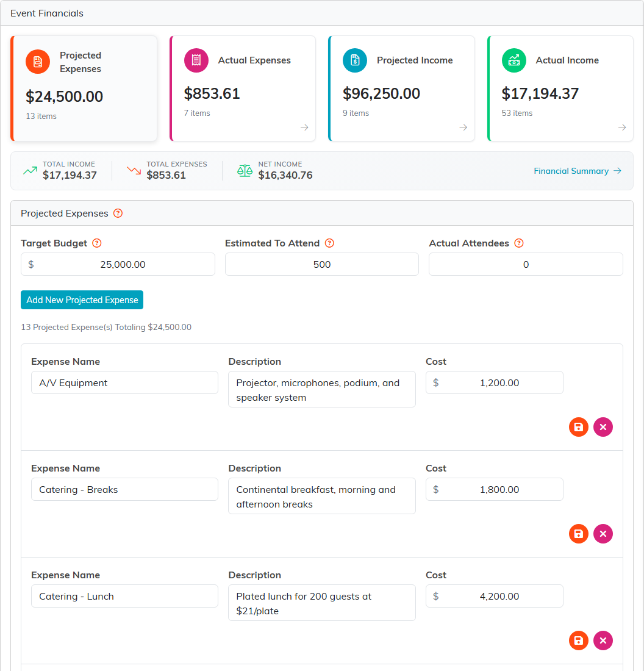Show help for Estimated To Attend
644x671 pixels.
pos(329,243)
